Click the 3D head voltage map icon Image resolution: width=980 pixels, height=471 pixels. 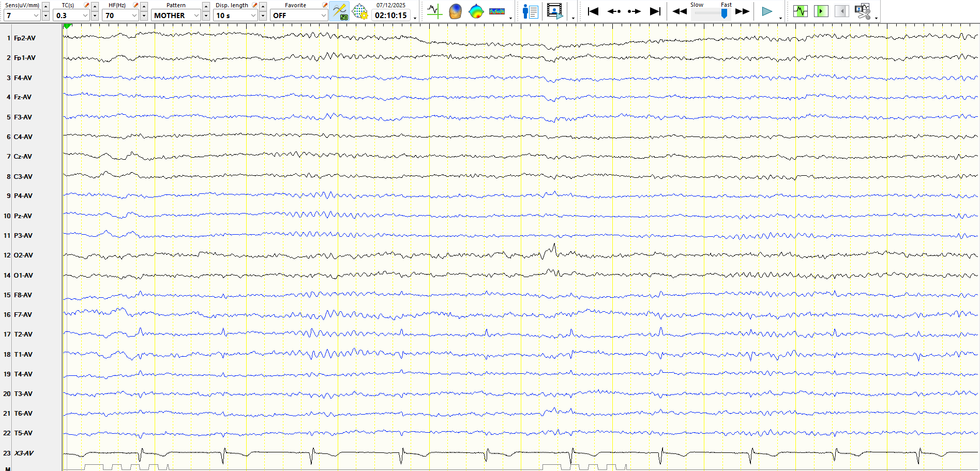(455, 11)
